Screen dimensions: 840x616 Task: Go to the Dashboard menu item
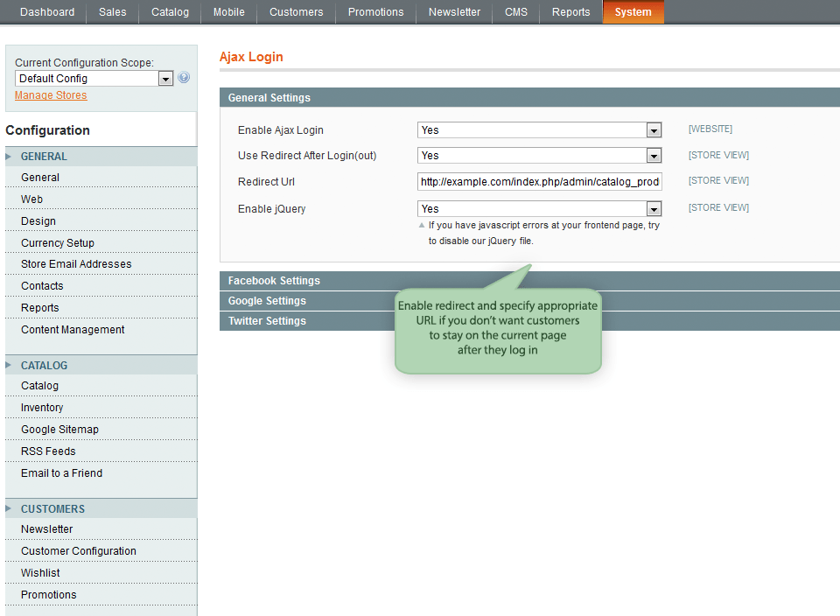[x=47, y=12]
